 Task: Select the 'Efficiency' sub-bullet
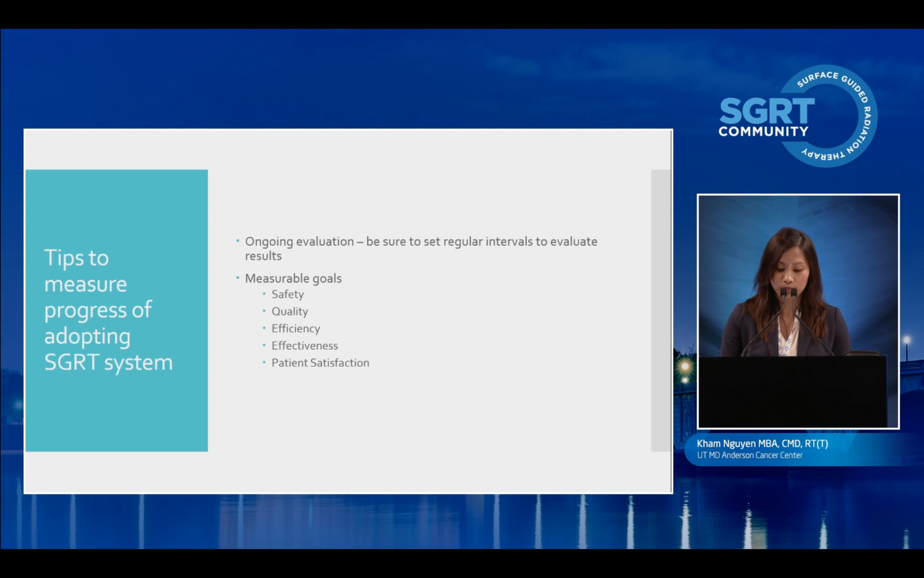[295, 328]
